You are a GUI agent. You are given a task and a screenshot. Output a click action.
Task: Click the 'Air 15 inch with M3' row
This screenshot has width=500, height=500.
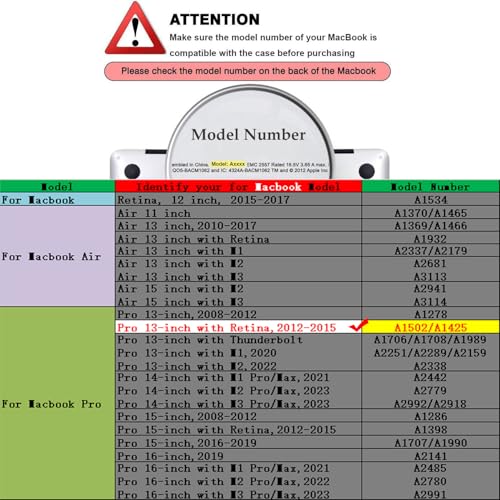click(x=238, y=302)
